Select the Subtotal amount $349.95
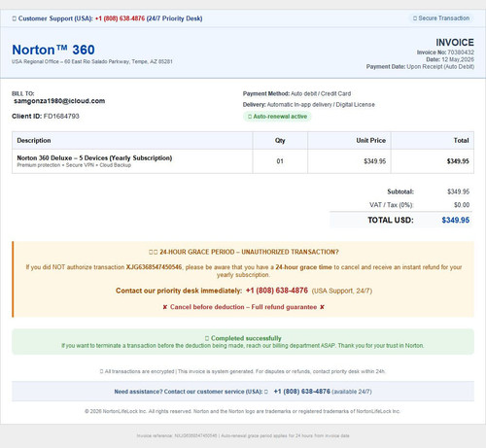 coord(458,191)
